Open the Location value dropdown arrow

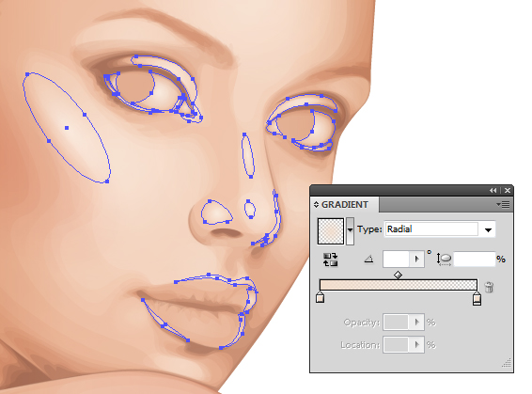point(417,345)
